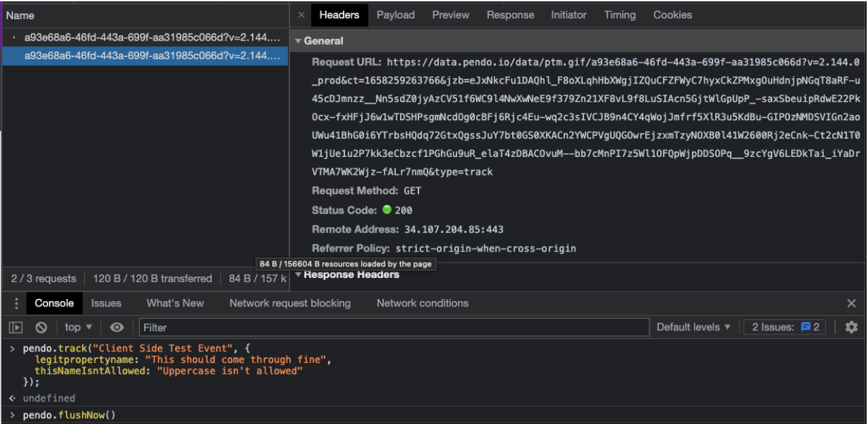
Task: Click the Request URL value text
Action: pyautogui.click(x=586, y=117)
